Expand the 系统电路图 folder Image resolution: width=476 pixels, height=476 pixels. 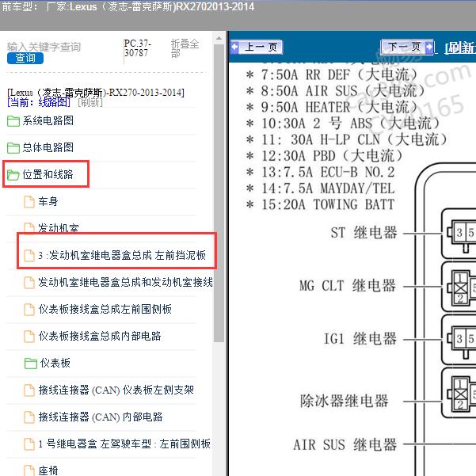coord(48,120)
